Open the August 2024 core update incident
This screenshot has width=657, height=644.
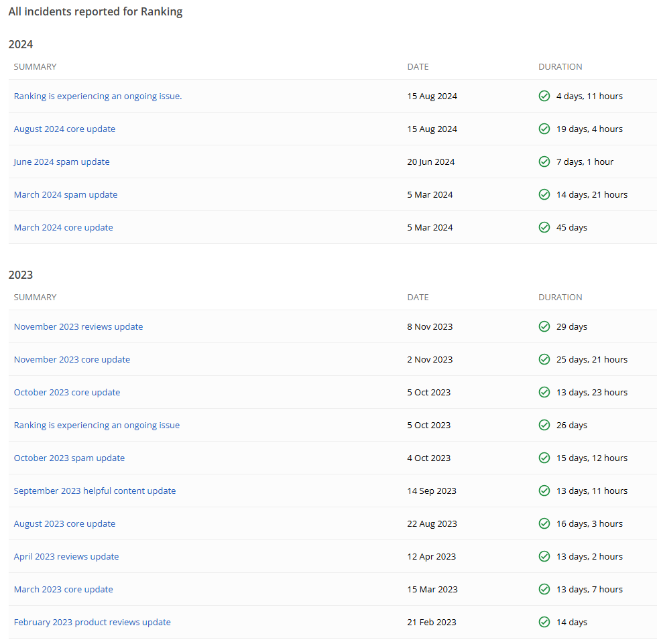[64, 129]
